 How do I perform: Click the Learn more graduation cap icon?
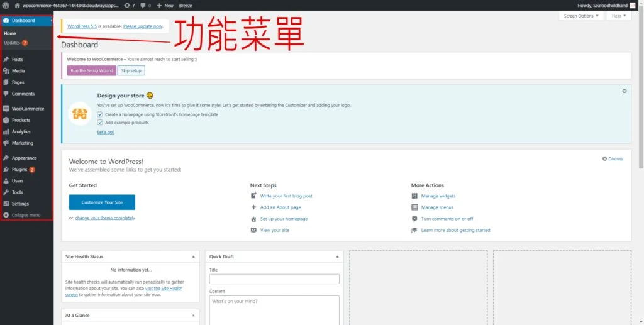tap(414, 230)
